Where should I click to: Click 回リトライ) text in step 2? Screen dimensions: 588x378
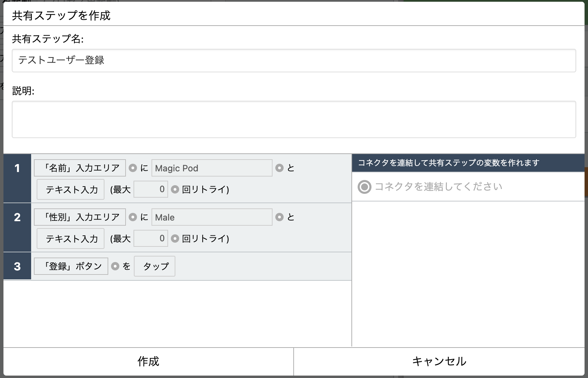[205, 238]
